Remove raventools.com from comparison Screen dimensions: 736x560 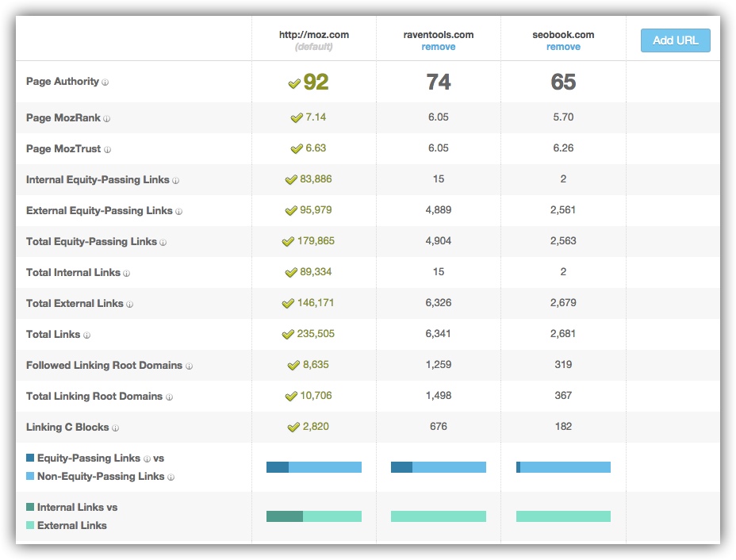pos(439,47)
